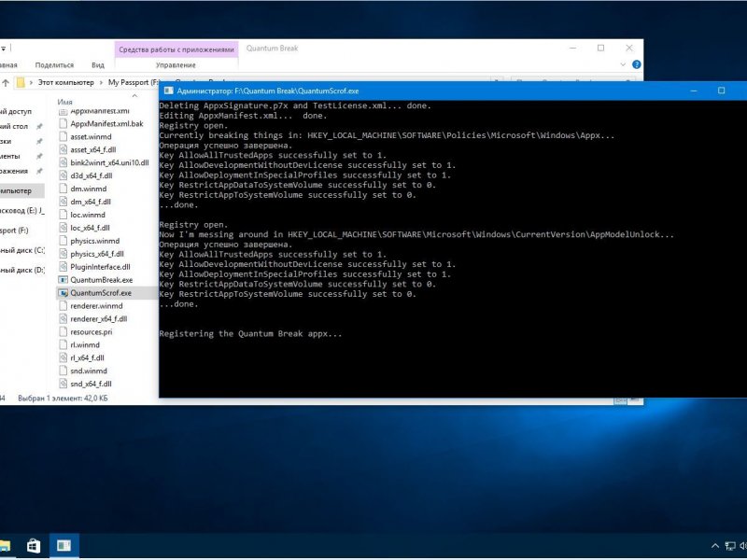This screenshot has width=747, height=560.
Task: Show hidden system tray icons
Action: [715, 546]
